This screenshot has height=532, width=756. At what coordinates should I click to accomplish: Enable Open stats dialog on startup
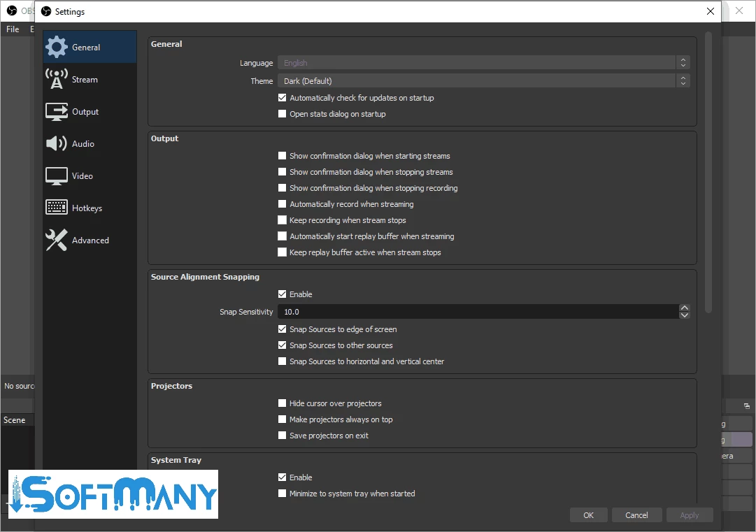pos(283,114)
